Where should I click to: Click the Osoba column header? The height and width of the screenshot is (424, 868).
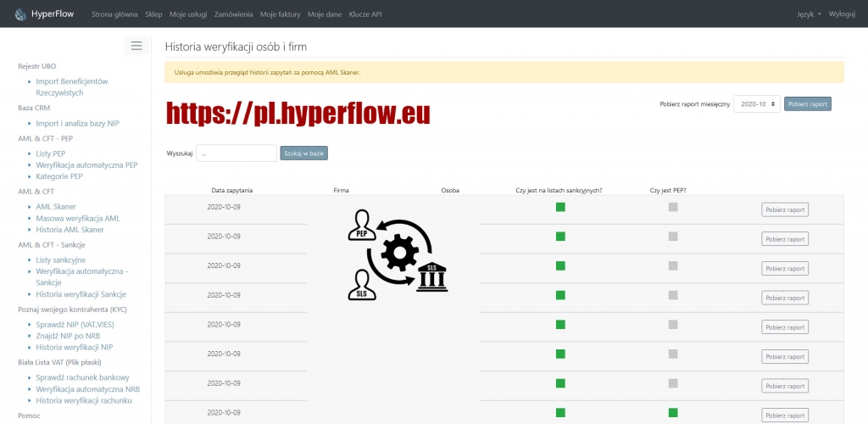pyautogui.click(x=450, y=191)
